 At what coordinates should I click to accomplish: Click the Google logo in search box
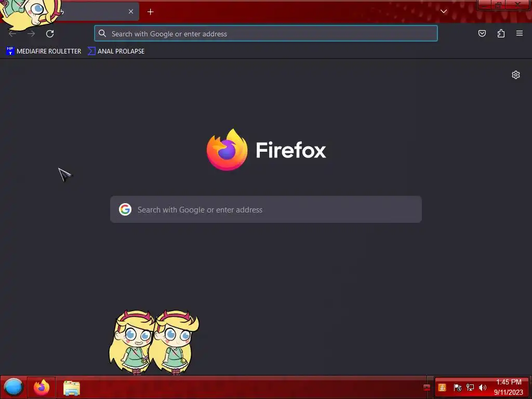click(125, 209)
